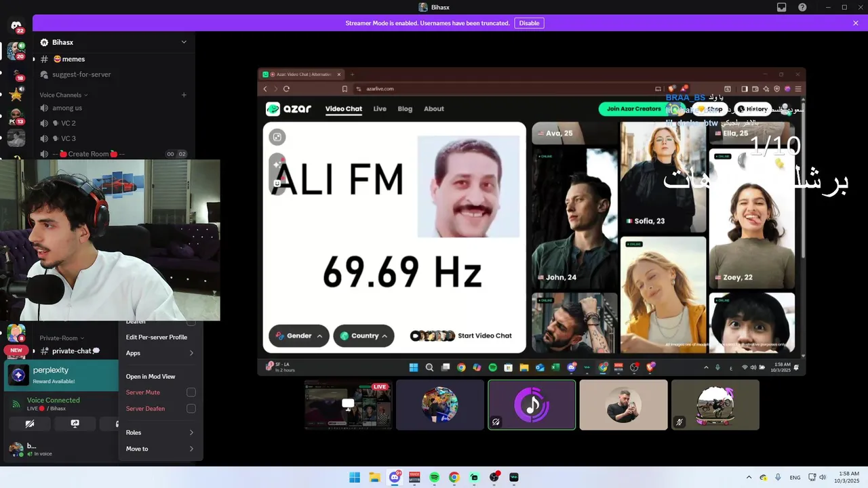Viewport: 868px width, 488px height.
Task: Expand the Roles submenu
Action: tap(160, 432)
